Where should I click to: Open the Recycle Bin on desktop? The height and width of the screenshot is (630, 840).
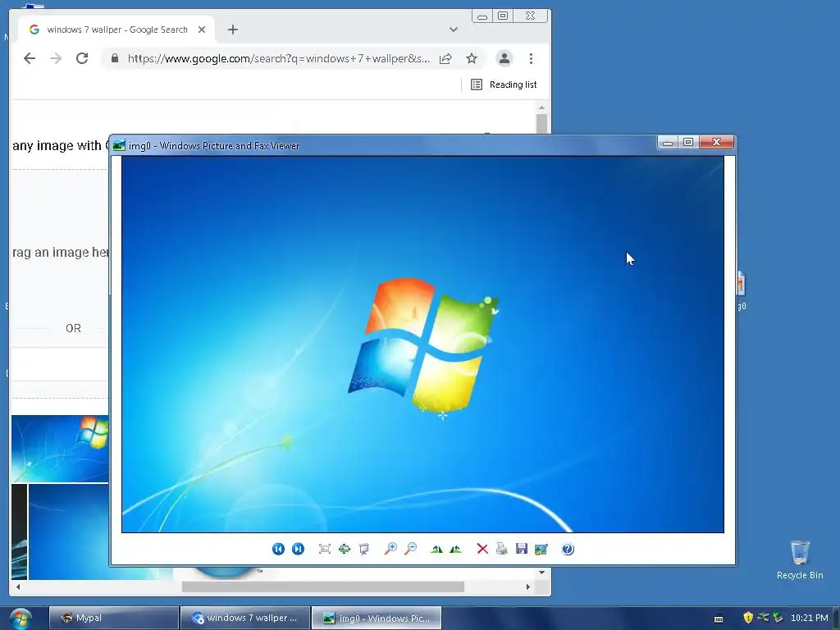pos(800,560)
